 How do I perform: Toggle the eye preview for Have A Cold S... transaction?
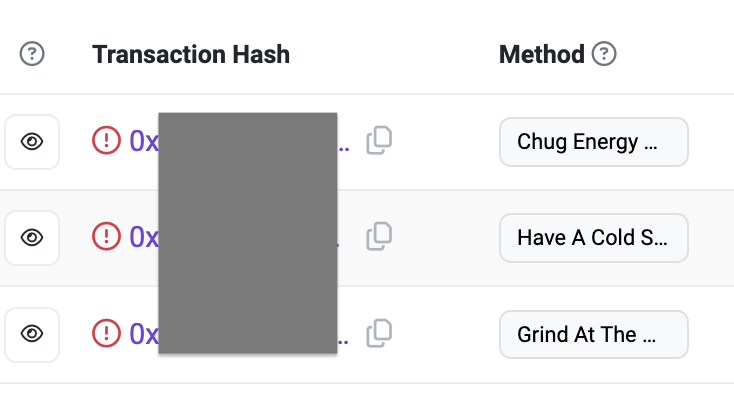point(32,238)
